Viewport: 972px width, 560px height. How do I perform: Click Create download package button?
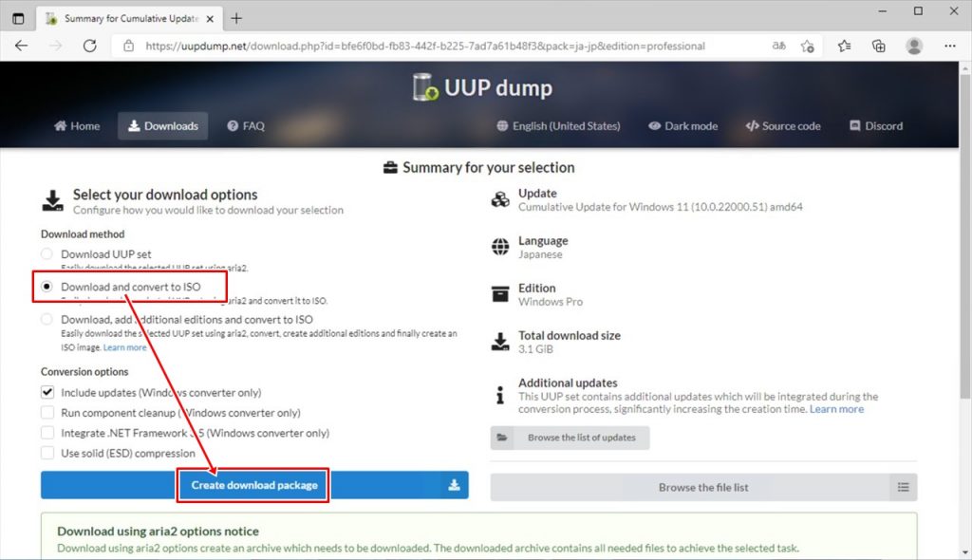coord(254,485)
